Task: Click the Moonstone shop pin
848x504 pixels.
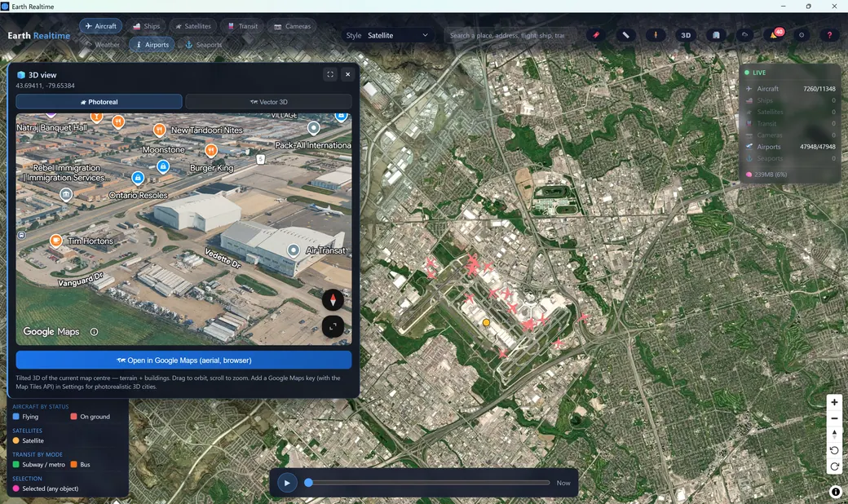Action: (x=163, y=166)
